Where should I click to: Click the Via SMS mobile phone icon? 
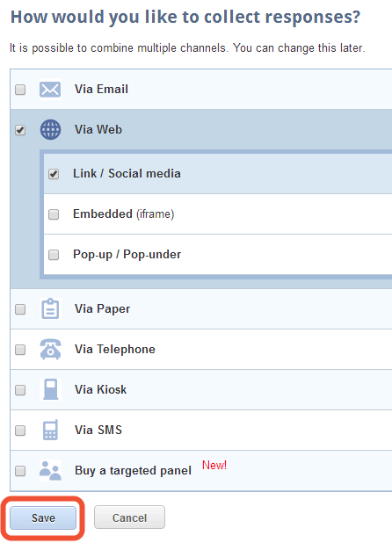(x=51, y=431)
